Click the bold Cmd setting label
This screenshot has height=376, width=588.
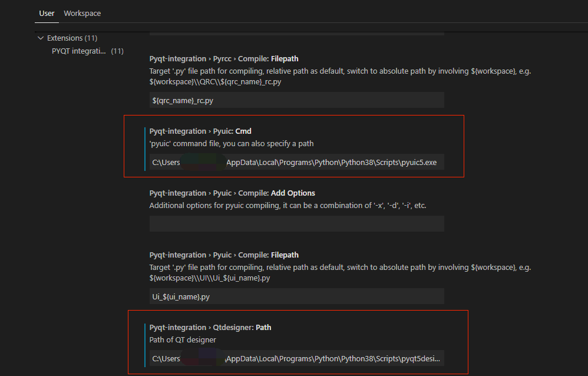(x=243, y=131)
